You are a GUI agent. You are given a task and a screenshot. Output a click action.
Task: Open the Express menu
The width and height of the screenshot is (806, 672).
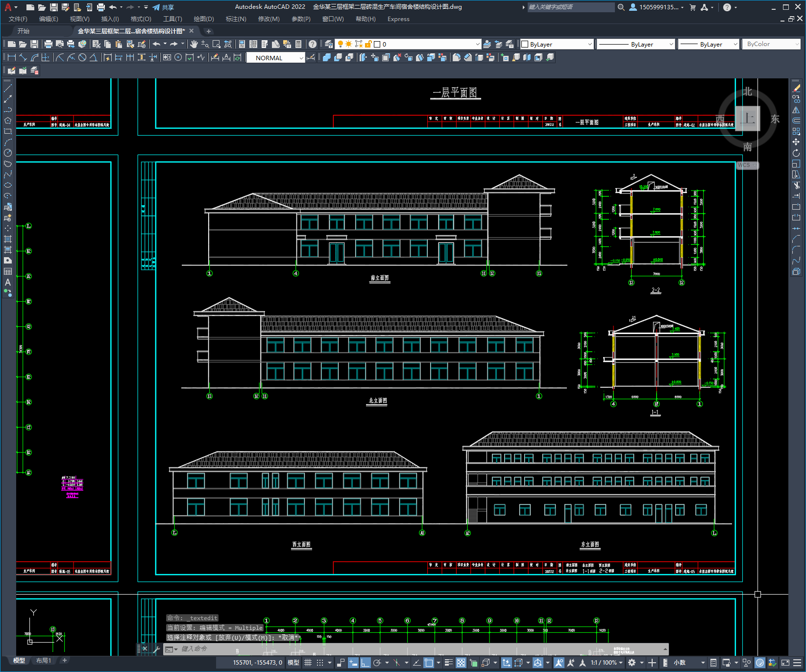[x=398, y=19]
